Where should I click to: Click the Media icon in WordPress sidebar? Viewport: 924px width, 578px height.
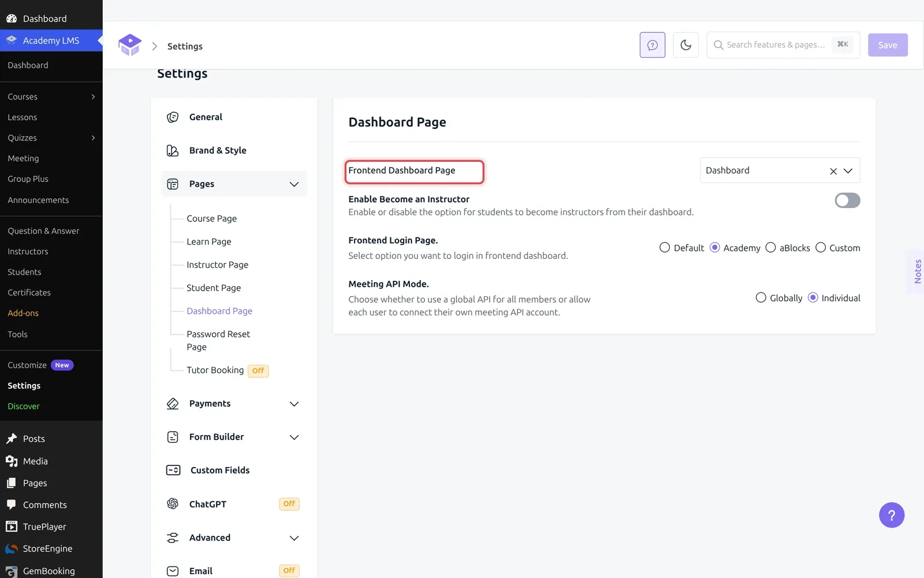12,461
